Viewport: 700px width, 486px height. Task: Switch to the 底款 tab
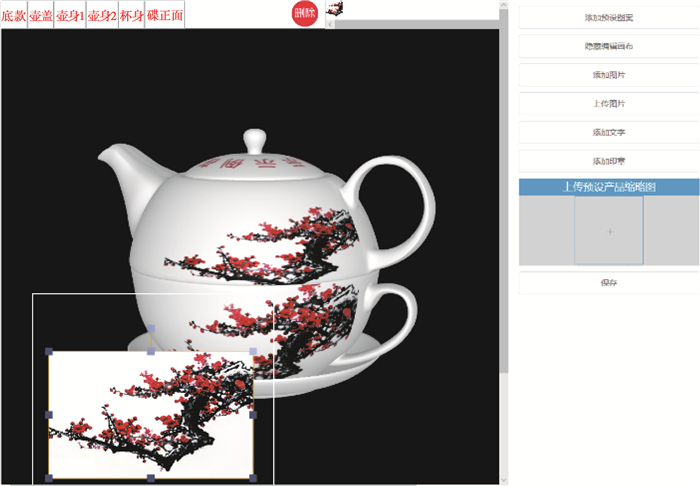point(14,15)
